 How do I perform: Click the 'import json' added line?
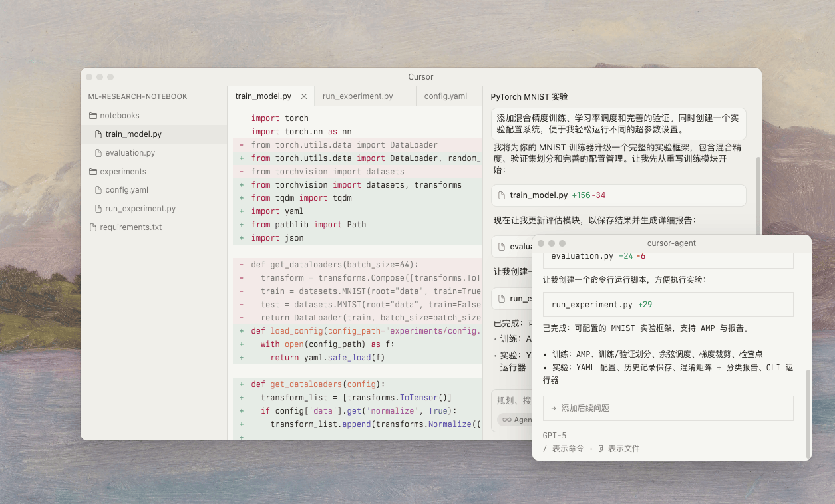click(357, 238)
